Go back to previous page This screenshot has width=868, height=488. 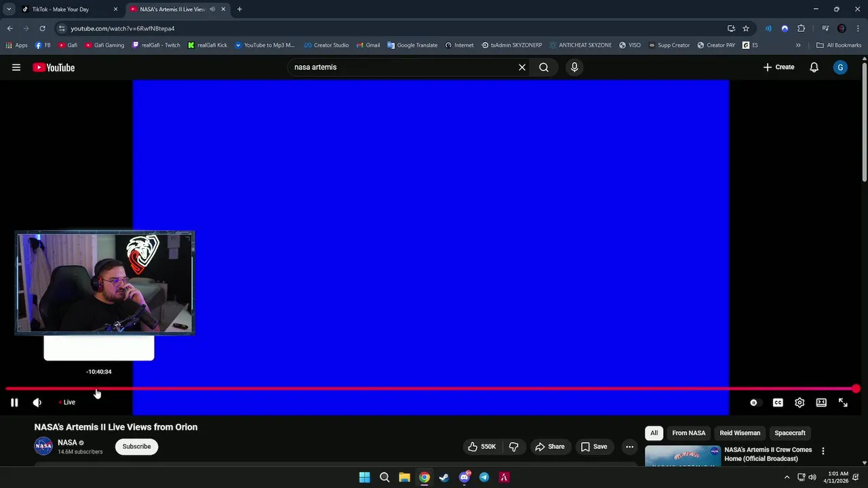point(9,28)
